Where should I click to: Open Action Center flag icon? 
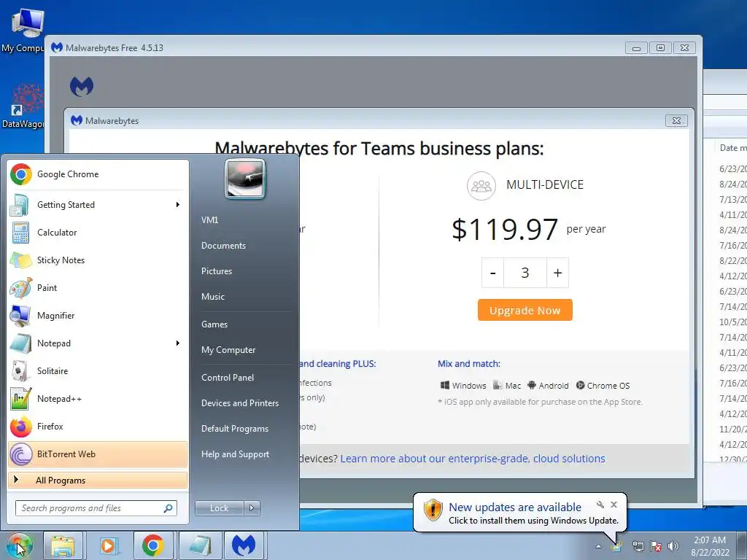[x=656, y=546]
